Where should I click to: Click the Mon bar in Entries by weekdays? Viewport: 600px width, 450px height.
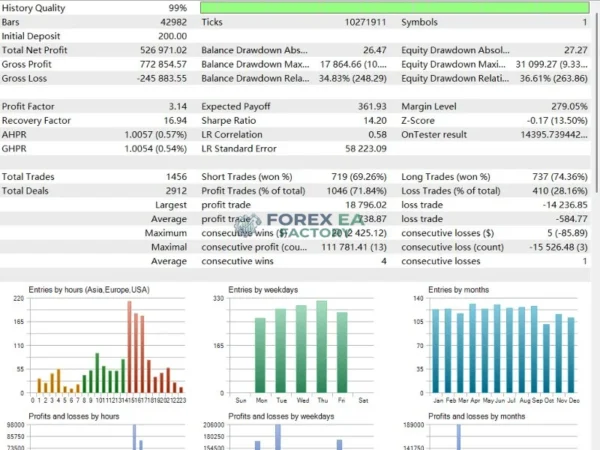(x=260, y=355)
